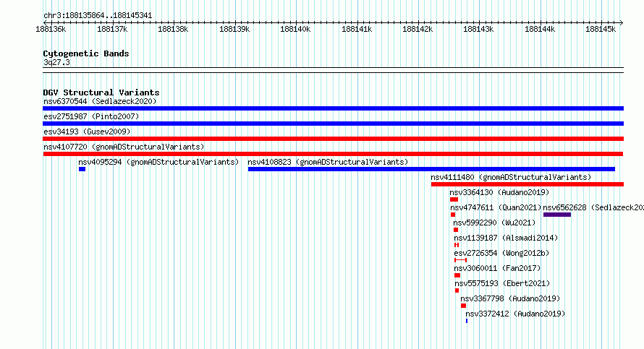644x349 pixels.
Task: Click the red block under nsv3367798
Action: tap(463, 306)
